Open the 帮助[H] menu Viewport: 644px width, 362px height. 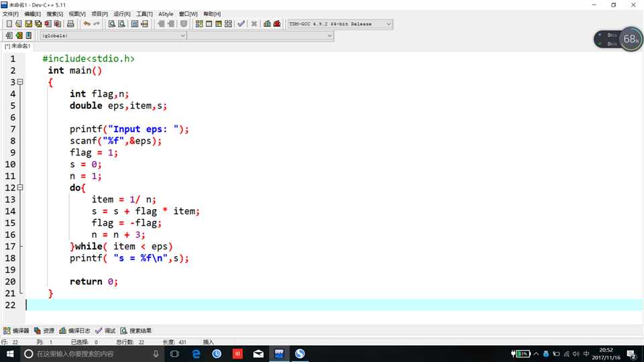coord(212,14)
